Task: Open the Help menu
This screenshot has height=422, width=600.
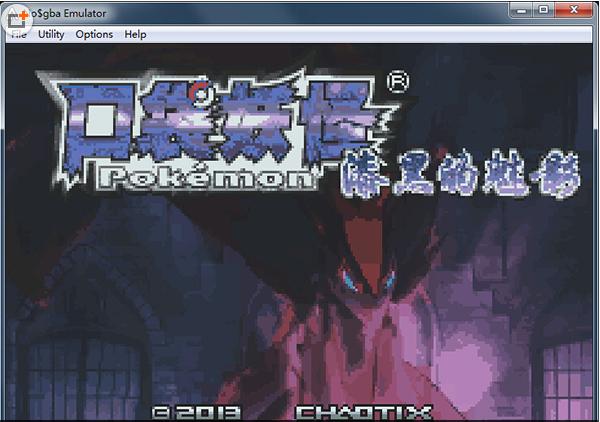Action: [x=135, y=34]
